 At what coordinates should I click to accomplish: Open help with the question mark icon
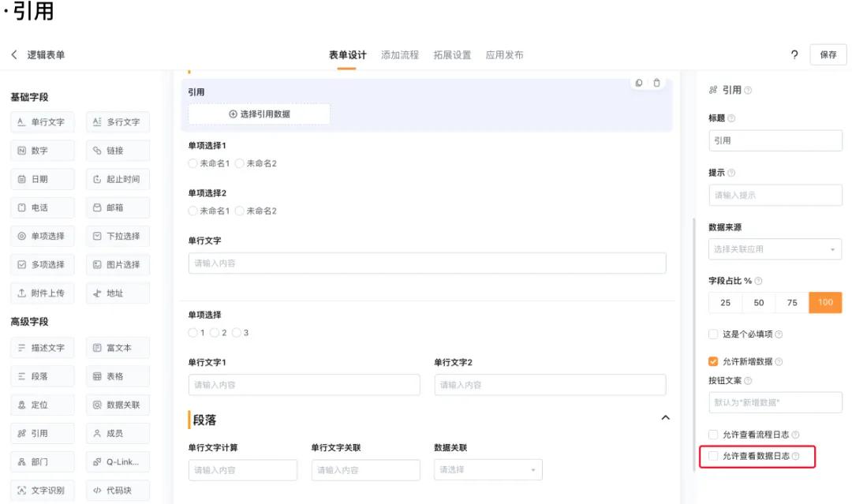pos(794,54)
